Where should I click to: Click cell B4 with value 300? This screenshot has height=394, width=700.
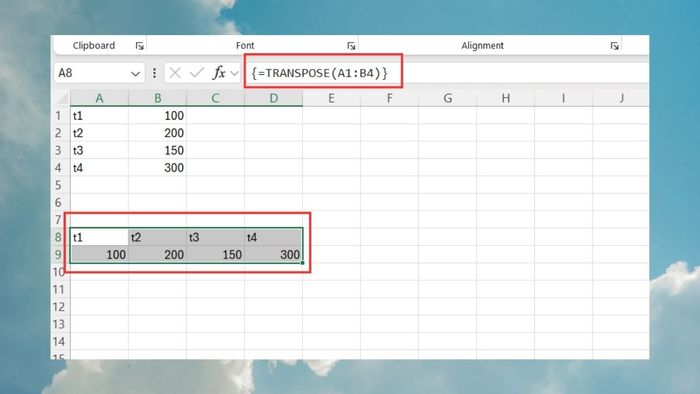click(x=158, y=168)
